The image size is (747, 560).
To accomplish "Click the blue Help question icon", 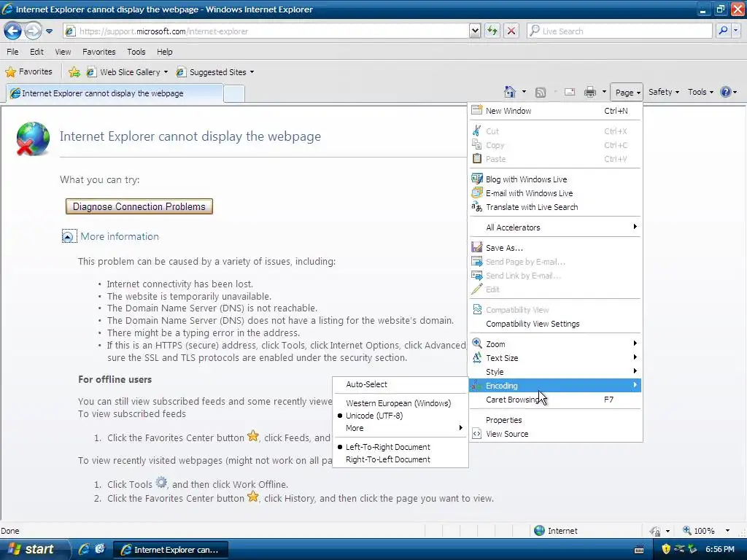I will pyautogui.click(x=726, y=92).
